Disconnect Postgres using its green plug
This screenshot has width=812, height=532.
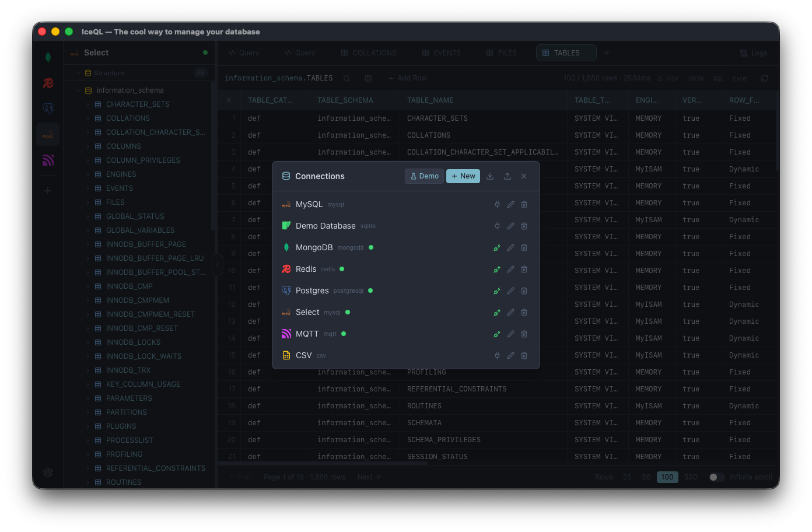point(497,291)
